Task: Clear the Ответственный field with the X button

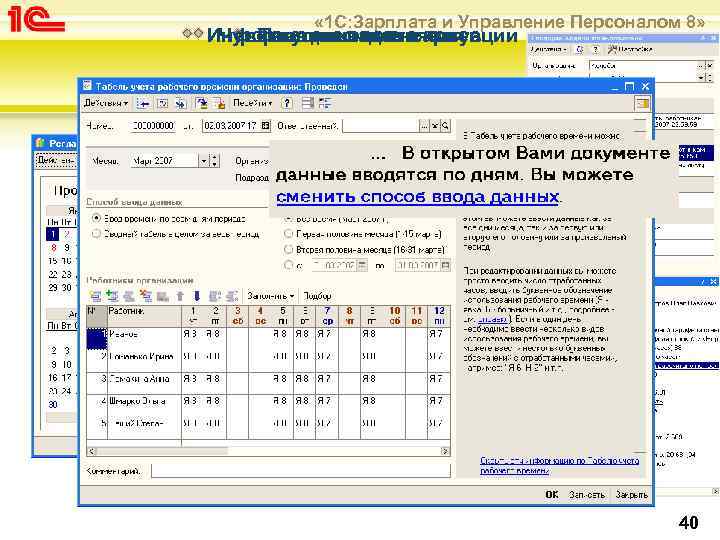Action: [435, 125]
